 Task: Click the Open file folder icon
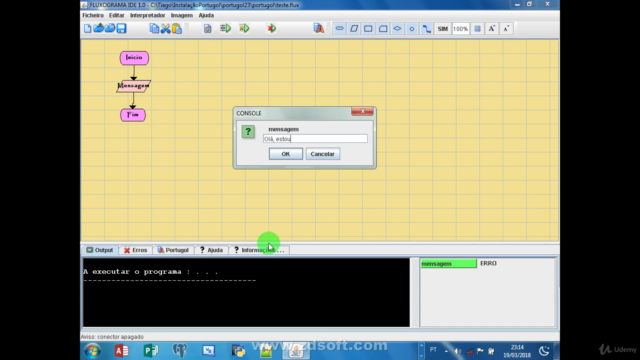98,28
